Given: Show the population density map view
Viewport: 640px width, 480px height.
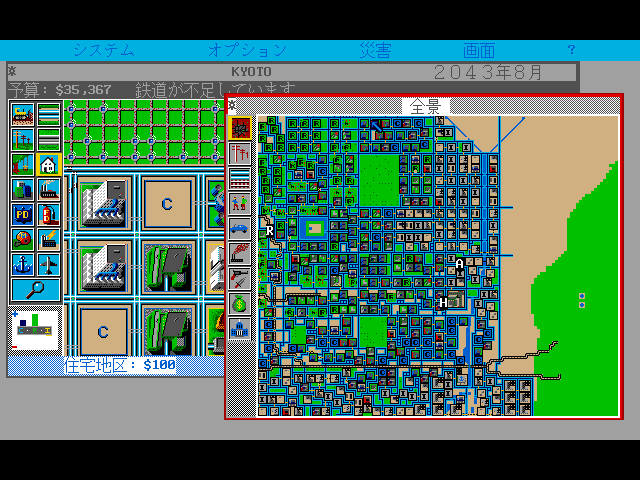Looking at the screenshot, I should pos(240,204).
